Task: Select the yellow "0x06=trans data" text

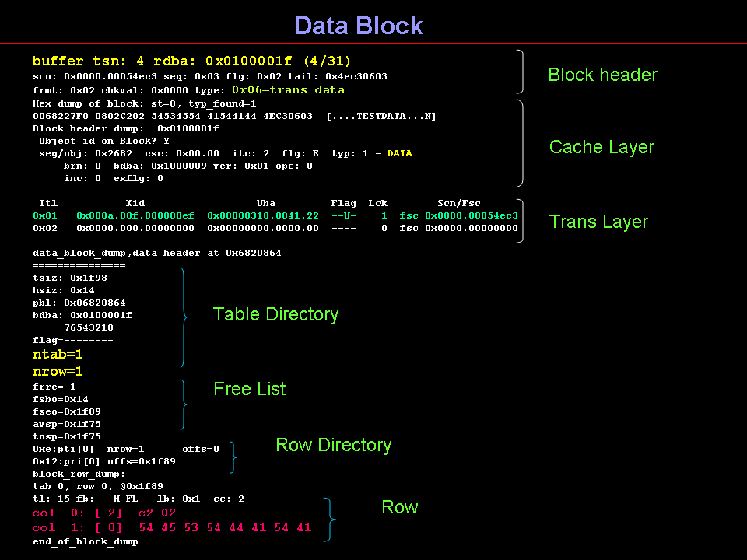Action: [x=288, y=89]
